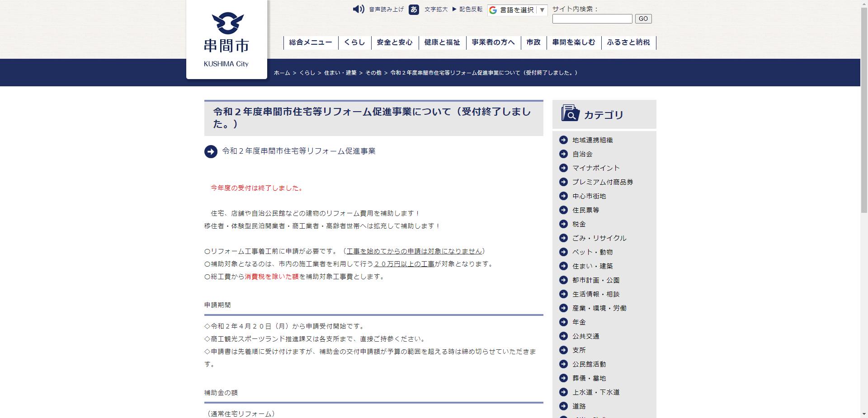Click inside the サイト内検索 search field

coord(592,19)
